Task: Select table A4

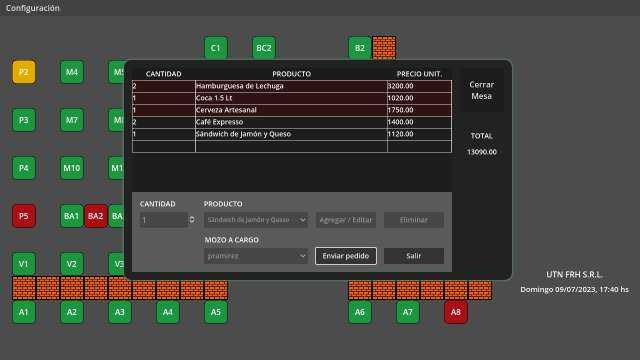Action: 168,312
